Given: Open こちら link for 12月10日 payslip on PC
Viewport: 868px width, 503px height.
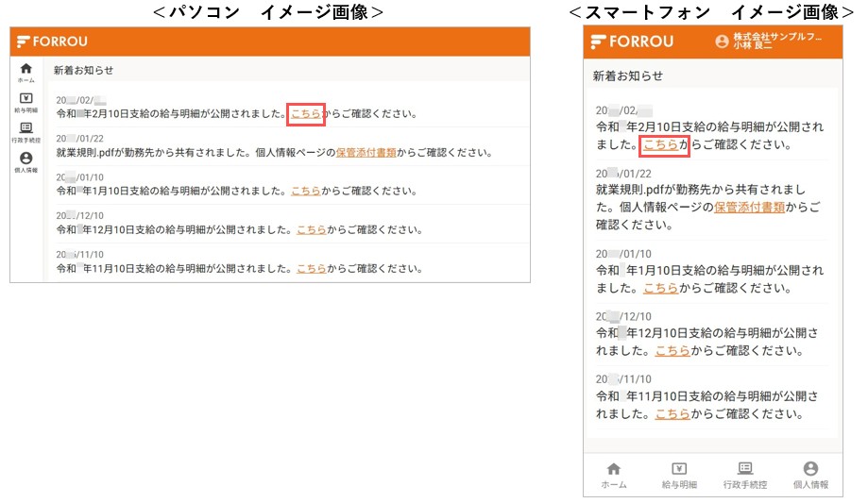Looking at the screenshot, I should tap(312, 229).
